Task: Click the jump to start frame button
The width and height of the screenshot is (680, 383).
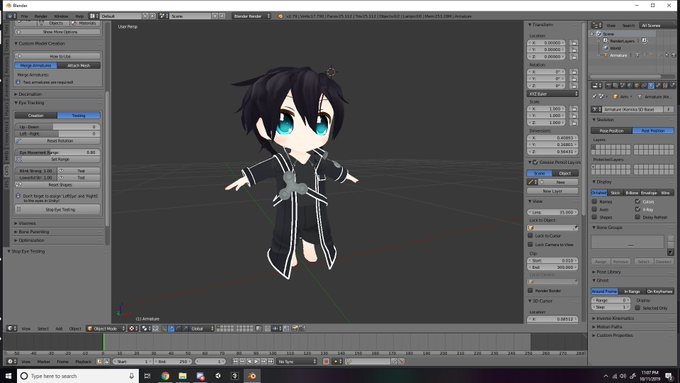Action: point(235,361)
